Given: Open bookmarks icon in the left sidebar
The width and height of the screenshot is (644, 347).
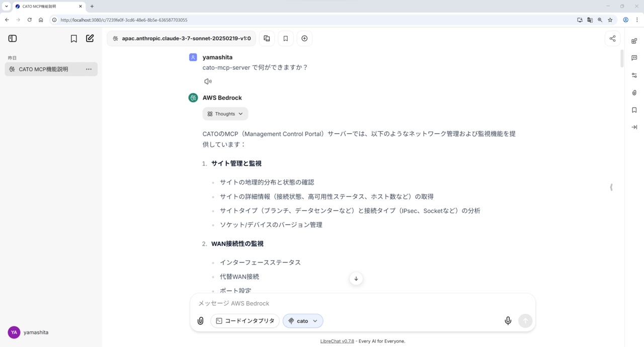Looking at the screenshot, I should [x=74, y=39].
